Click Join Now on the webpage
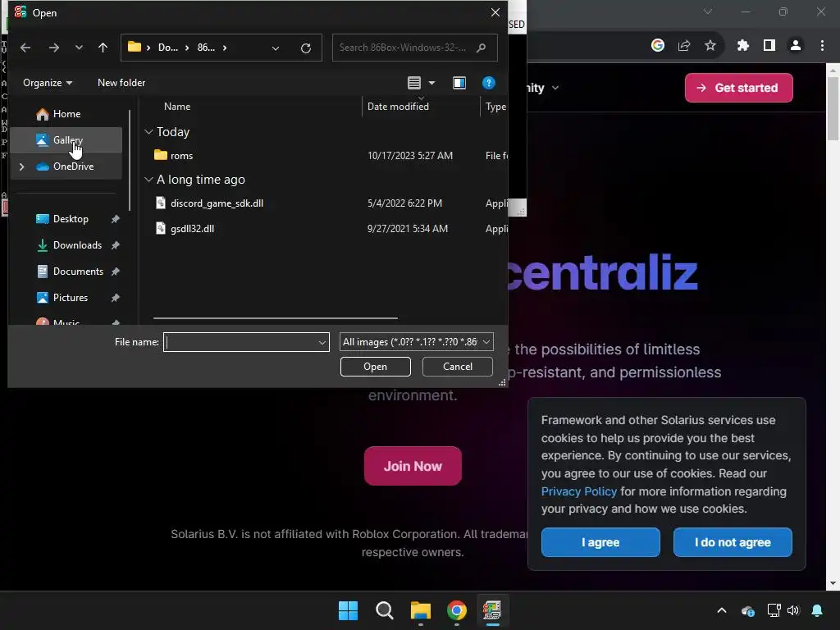The height and width of the screenshot is (630, 840). [x=413, y=466]
